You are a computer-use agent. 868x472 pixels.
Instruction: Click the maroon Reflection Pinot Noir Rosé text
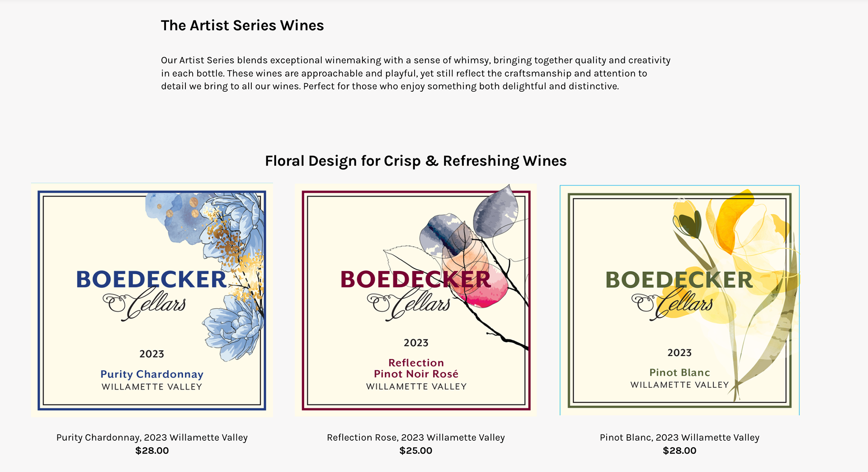[x=416, y=368]
